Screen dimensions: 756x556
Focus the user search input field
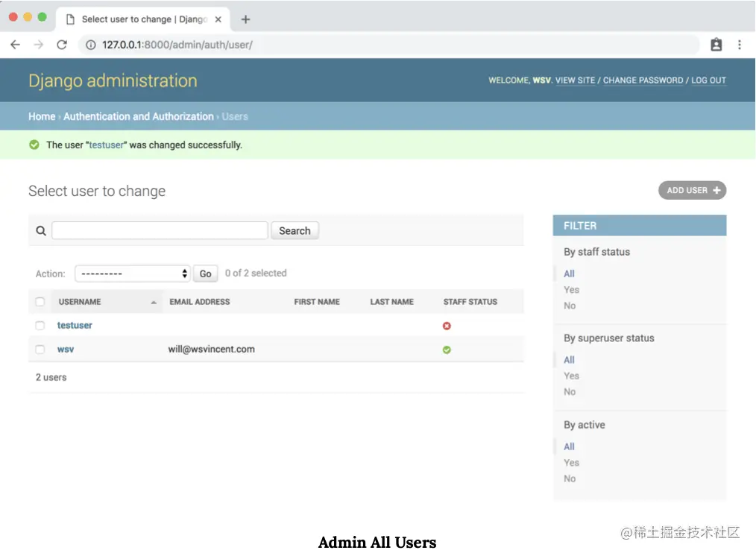pos(160,230)
